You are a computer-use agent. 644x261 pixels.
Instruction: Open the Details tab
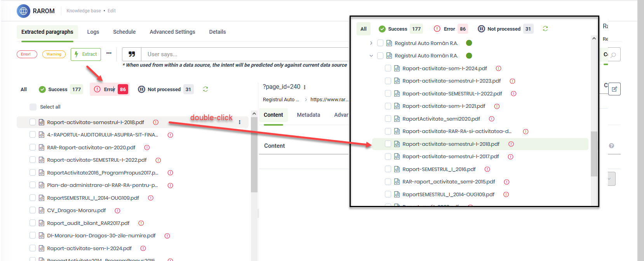(x=218, y=32)
